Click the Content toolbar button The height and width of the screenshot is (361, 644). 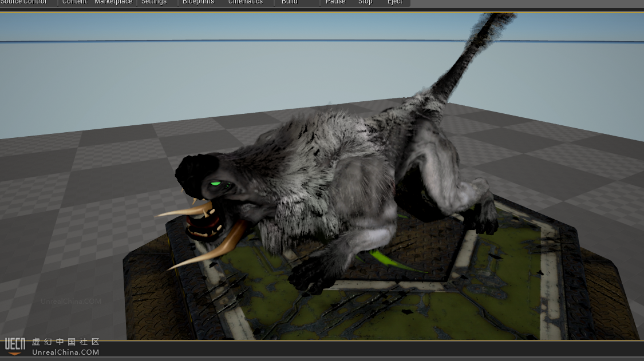74,2
